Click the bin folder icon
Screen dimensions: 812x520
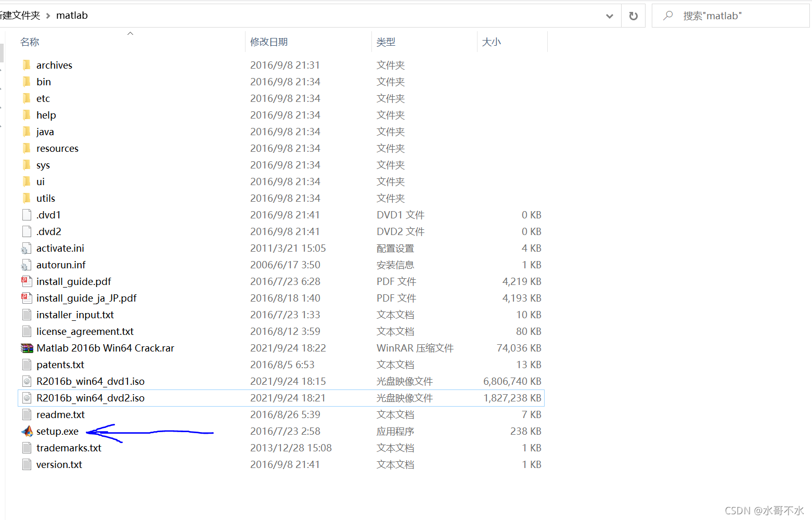coord(27,82)
